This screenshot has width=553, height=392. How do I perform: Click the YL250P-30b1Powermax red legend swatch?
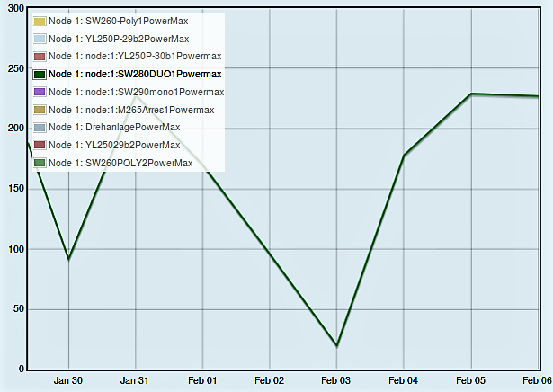(40, 57)
